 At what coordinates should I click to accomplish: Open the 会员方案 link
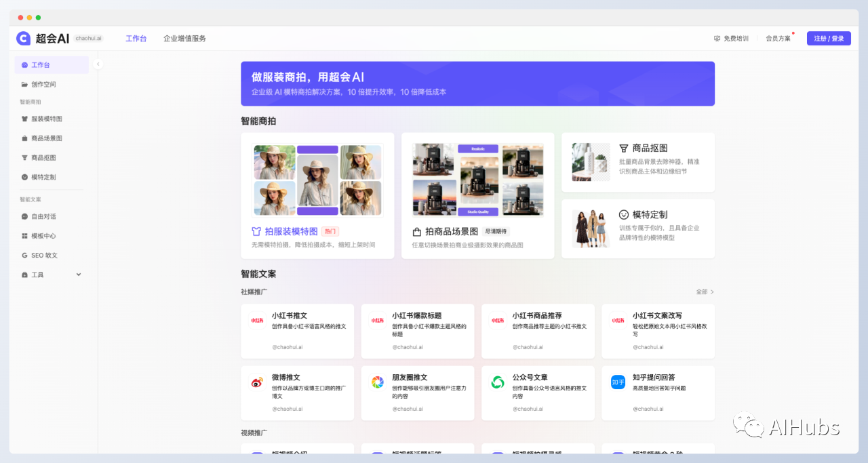(x=778, y=39)
